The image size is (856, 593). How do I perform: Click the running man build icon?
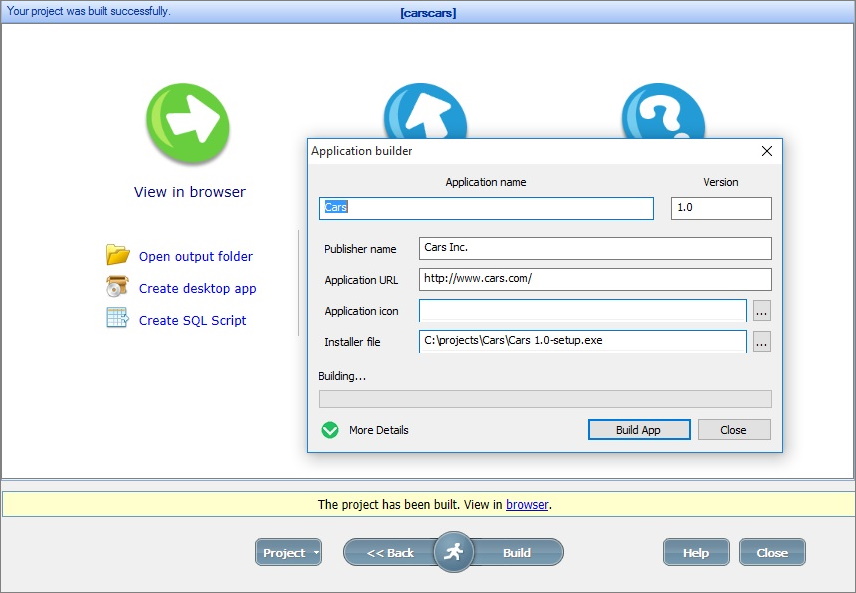pos(453,552)
